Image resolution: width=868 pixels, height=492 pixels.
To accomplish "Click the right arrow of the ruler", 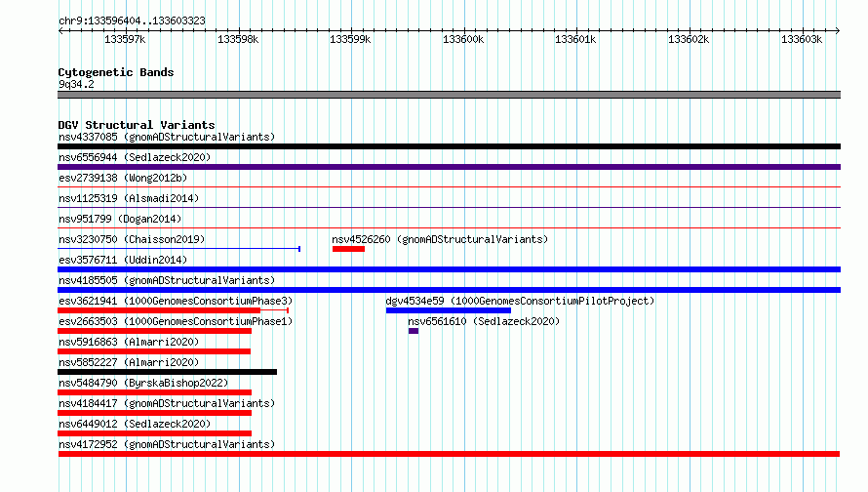I will pyautogui.click(x=838, y=30).
